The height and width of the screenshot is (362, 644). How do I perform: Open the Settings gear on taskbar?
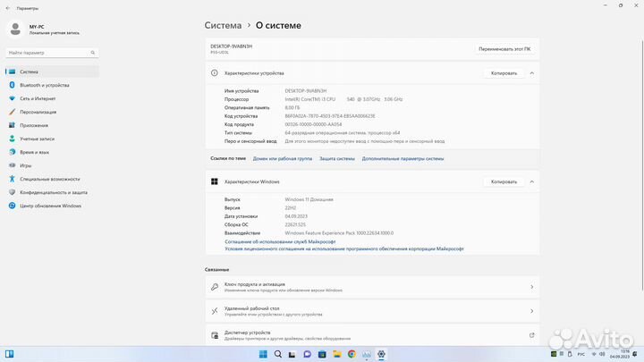[381, 354]
